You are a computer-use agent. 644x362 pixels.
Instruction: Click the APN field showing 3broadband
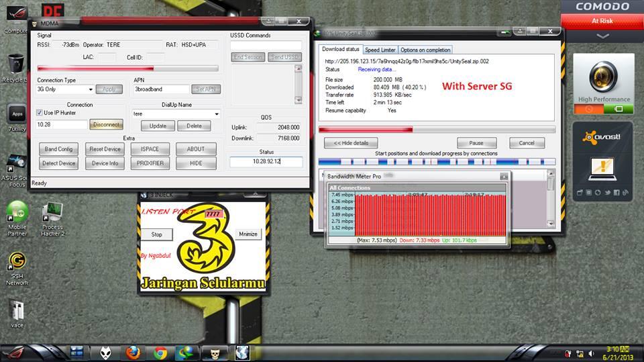pyautogui.click(x=161, y=89)
